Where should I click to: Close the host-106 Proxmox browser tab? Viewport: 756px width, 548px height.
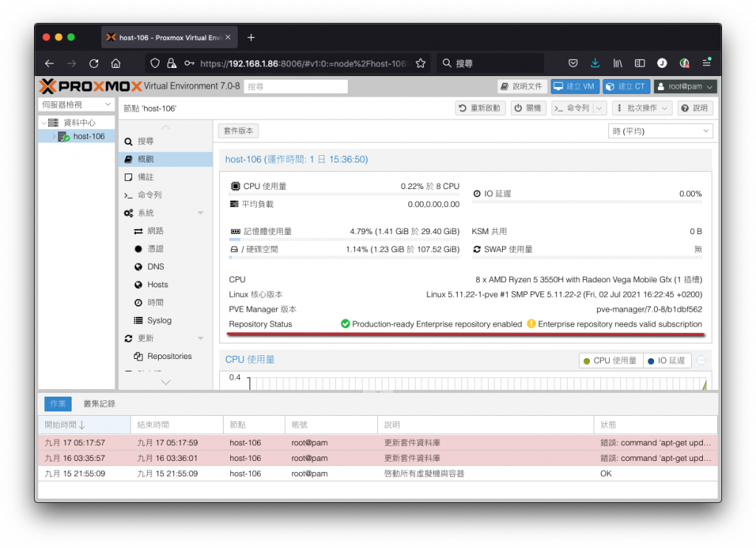[228, 37]
